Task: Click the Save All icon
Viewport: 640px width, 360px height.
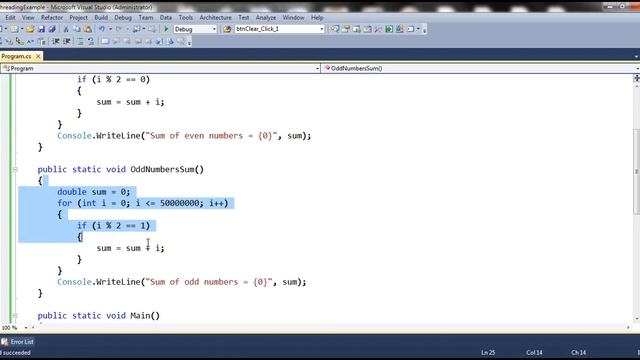Action: [x=52, y=29]
